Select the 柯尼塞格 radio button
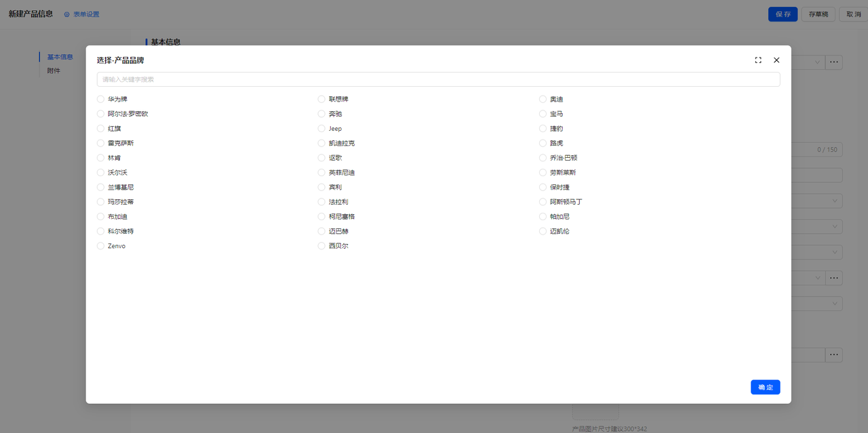Image resolution: width=868 pixels, height=433 pixels. point(322,217)
